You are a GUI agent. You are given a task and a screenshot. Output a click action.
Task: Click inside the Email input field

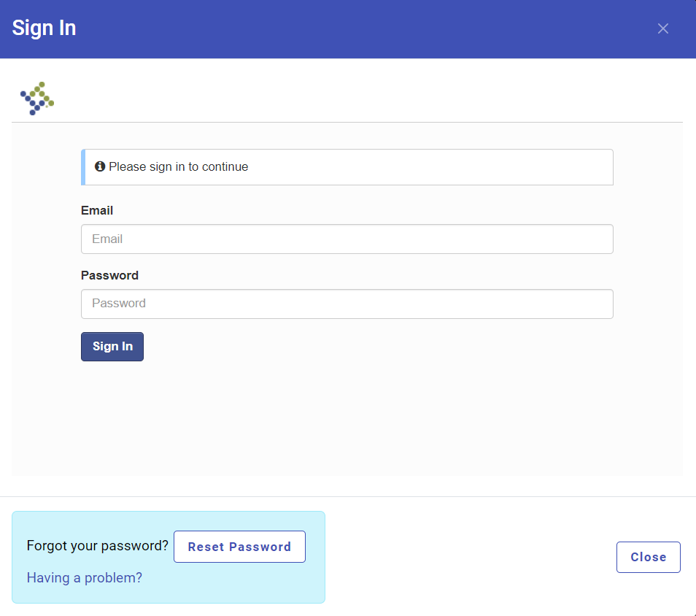[347, 239]
